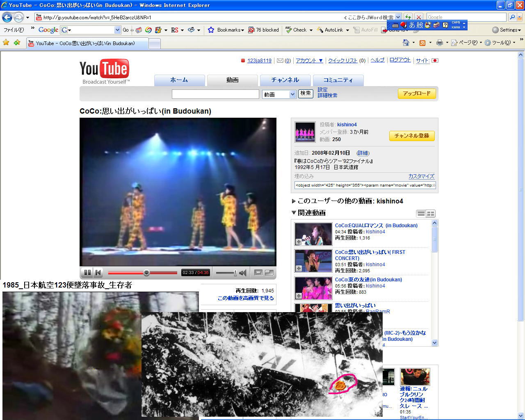525x420 pixels.
Task: Click the printer icon in the IE toolbar
Action: [x=440, y=43]
